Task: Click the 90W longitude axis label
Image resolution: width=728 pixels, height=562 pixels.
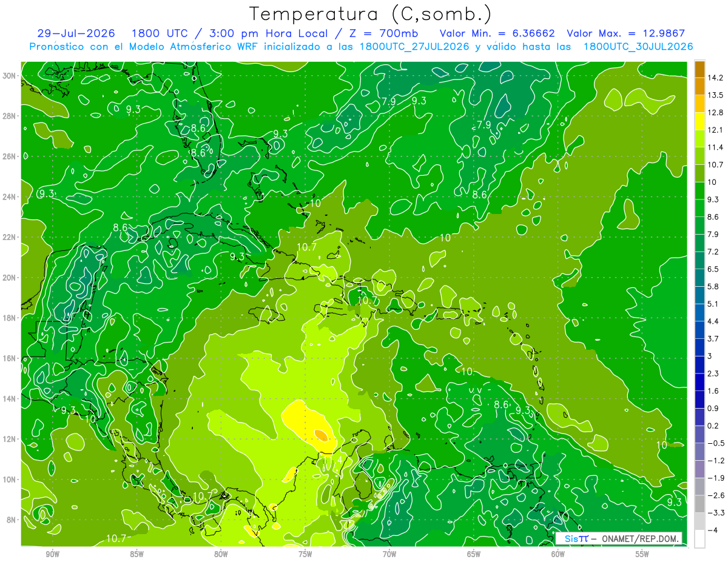Action: tap(52, 554)
